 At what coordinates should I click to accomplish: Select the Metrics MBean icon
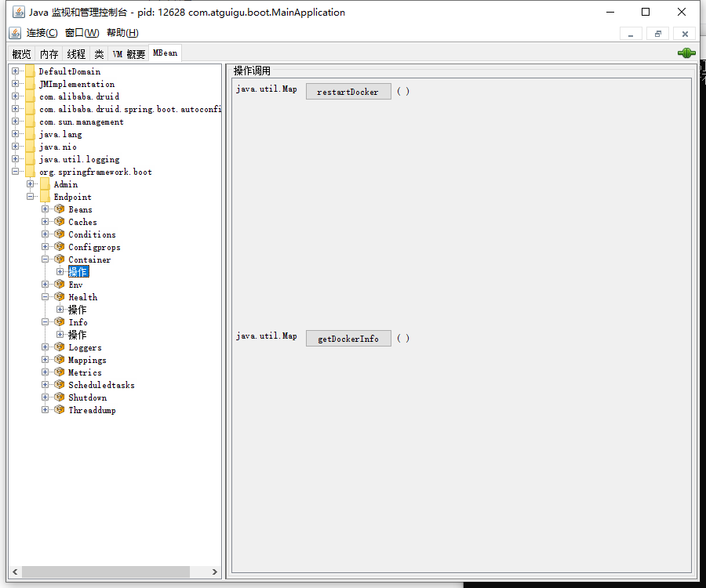(x=60, y=372)
